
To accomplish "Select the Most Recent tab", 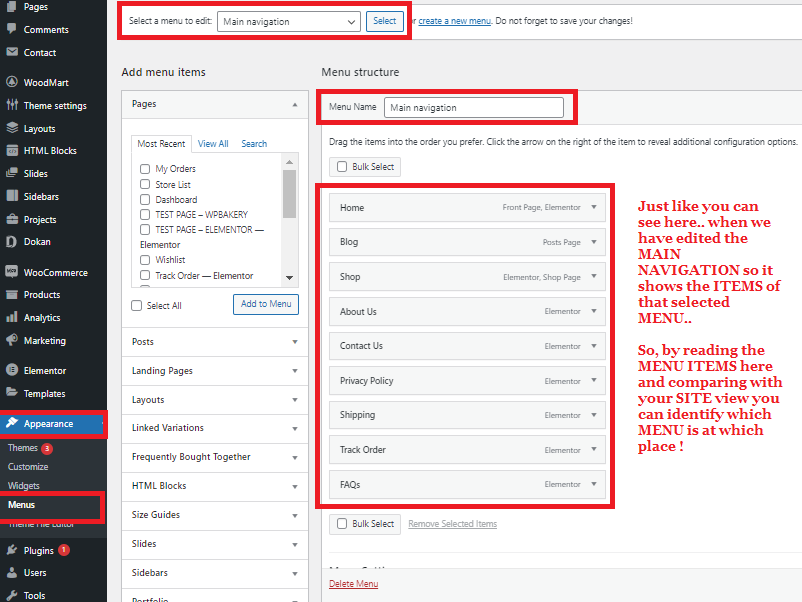I will (x=161, y=144).
